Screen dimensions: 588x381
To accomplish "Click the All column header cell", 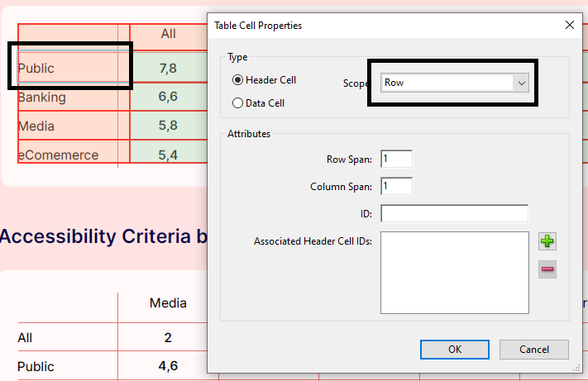I will pos(168,34).
